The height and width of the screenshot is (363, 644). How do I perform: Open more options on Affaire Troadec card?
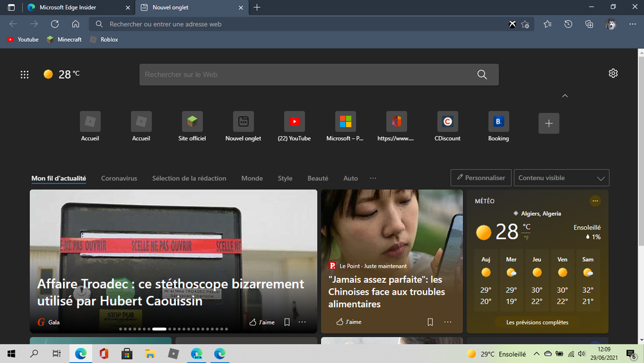click(302, 322)
